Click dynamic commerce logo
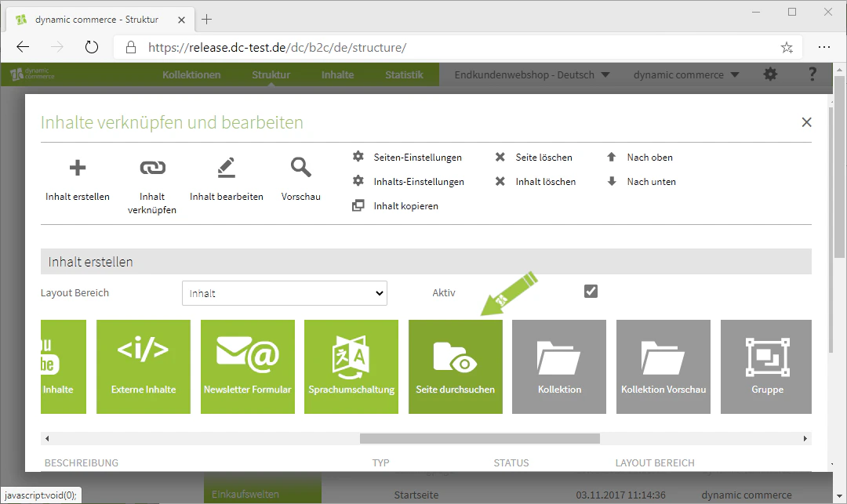This screenshot has height=504, width=847. click(x=32, y=74)
